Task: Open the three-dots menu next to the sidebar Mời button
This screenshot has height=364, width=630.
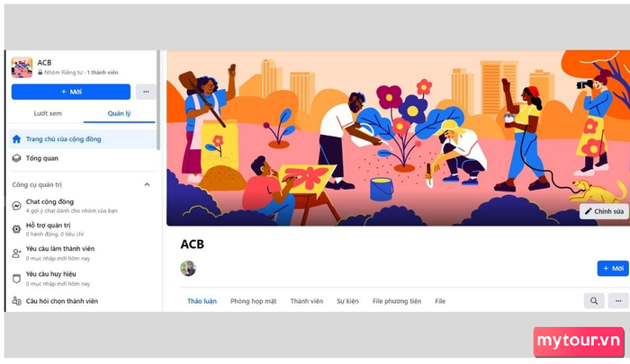Action: click(x=146, y=92)
